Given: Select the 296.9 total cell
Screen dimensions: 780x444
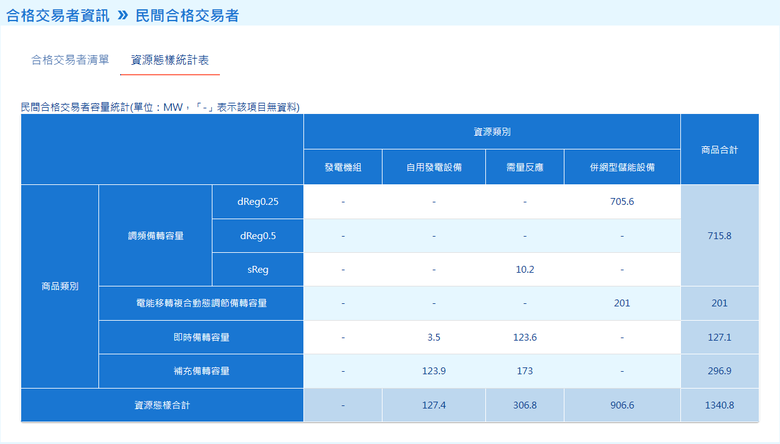Looking at the screenshot, I should (719, 371).
